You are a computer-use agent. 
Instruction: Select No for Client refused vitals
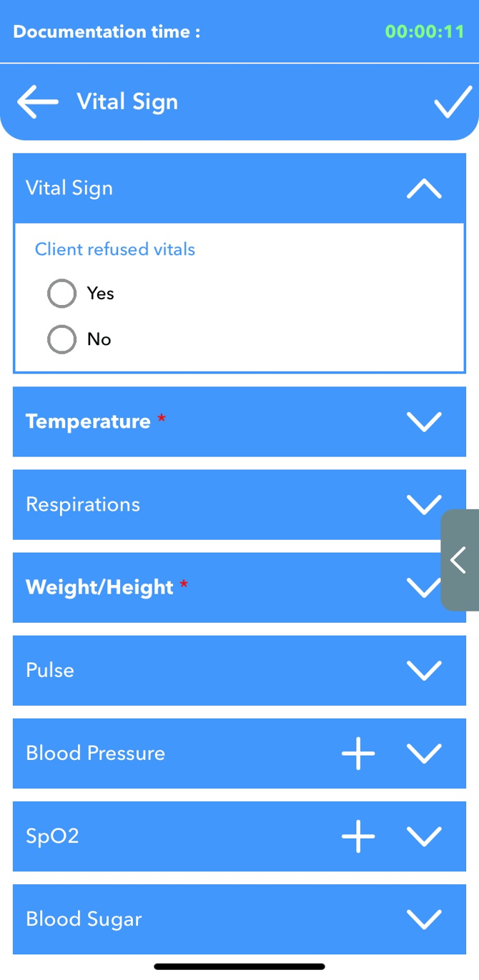point(62,339)
